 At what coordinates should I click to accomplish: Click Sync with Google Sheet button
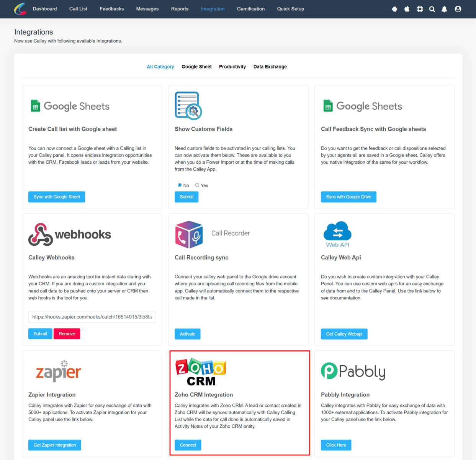(x=57, y=197)
